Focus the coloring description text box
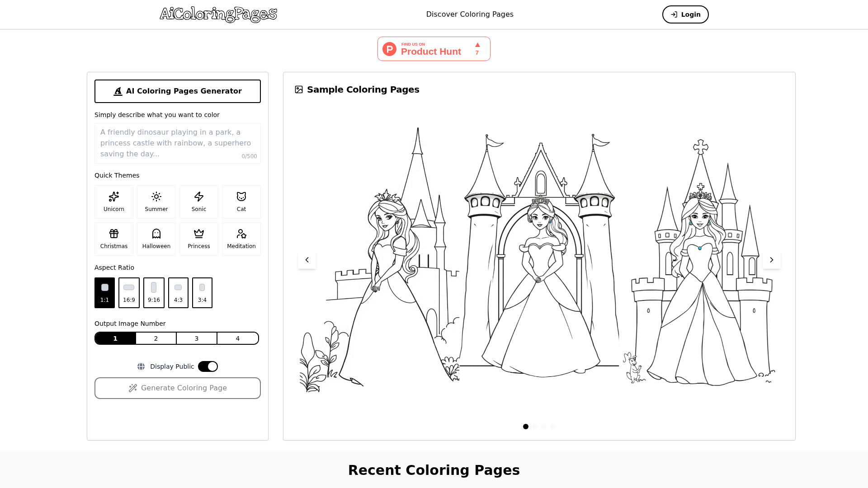This screenshot has height=488, width=868. (x=177, y=143)
